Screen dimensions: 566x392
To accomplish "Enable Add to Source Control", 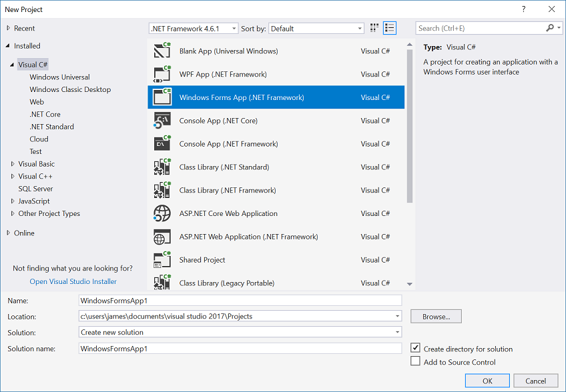I will [415, 361].
